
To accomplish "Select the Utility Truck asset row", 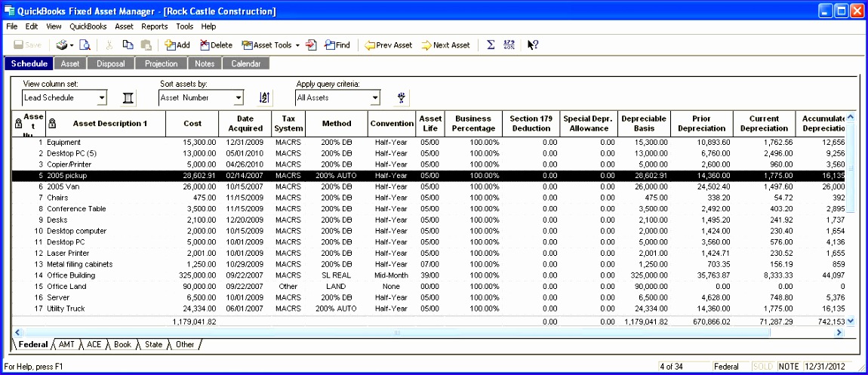I will coord(429,309).
